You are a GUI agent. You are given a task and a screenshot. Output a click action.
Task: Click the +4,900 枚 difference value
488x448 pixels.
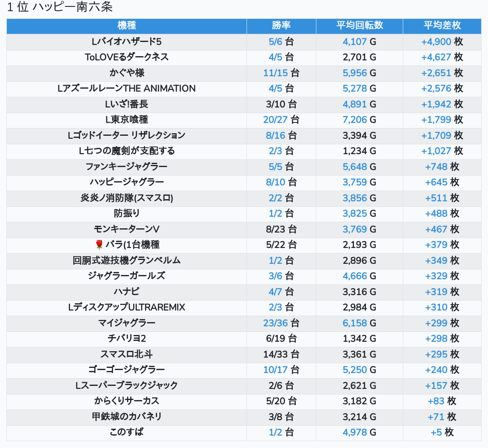[442, 42]
